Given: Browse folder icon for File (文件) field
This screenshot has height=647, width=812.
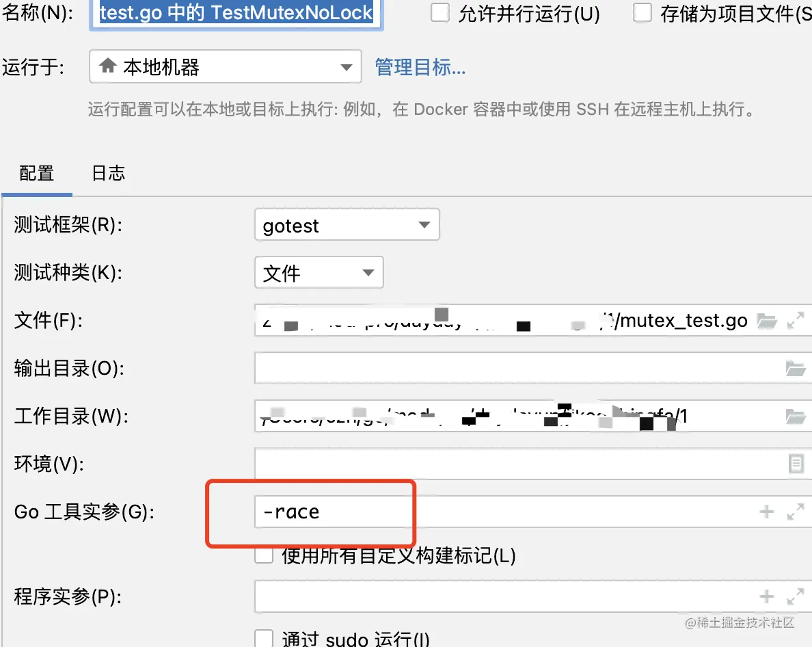Looking at the screenshot, I should (x=766, y=321).
